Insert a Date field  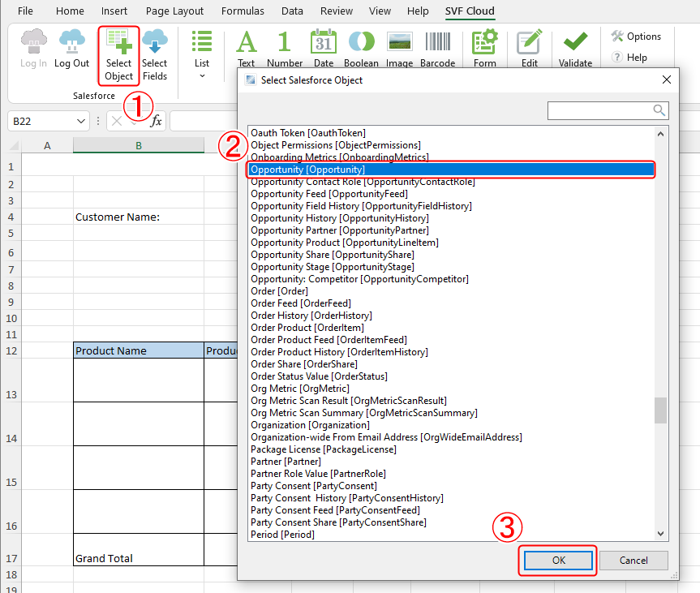(x=323, y=48)
